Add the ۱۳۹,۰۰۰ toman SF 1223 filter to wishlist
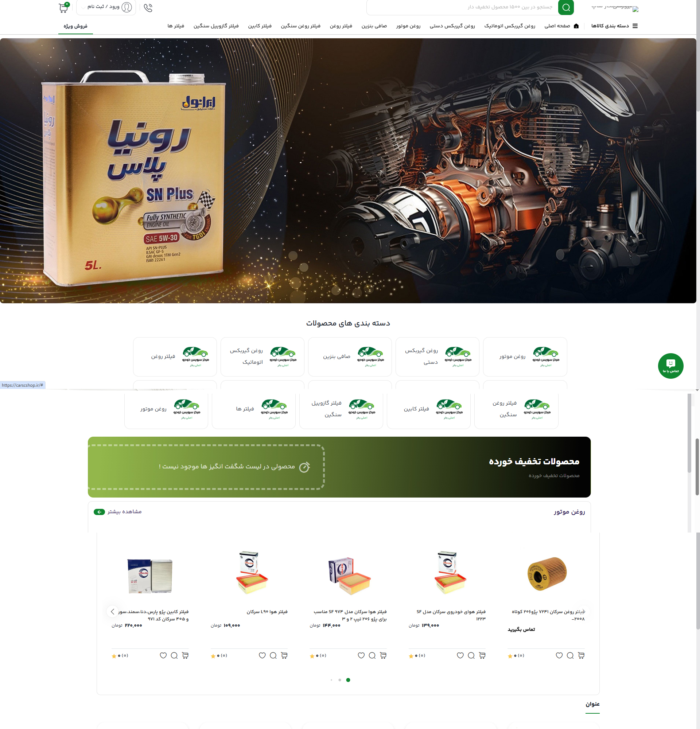This screenshot has height=729, width=700. pyautogui.click(x=460, y=655)
